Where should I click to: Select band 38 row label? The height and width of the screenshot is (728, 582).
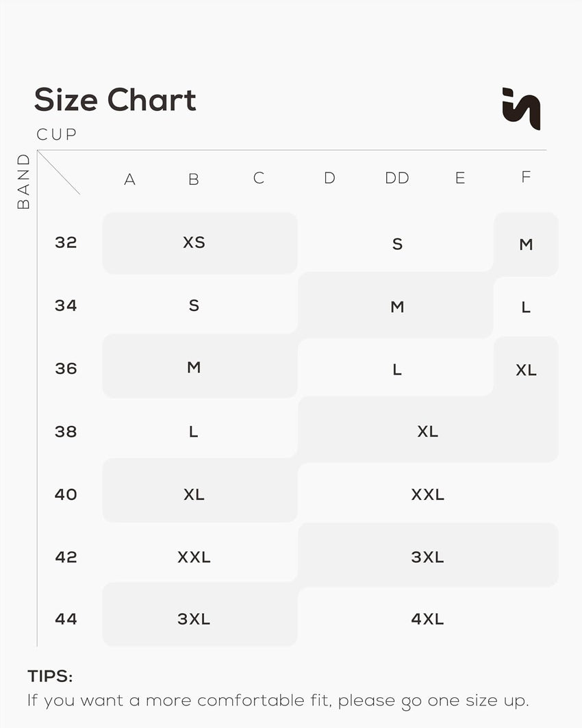click(x=66, y=431)
